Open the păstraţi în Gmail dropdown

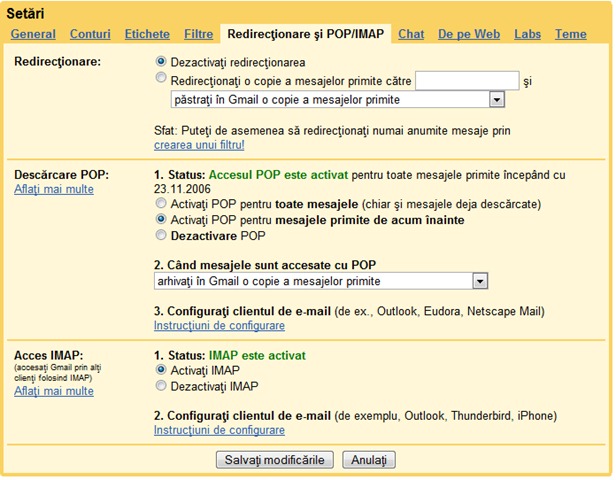[x=337, y=99]
